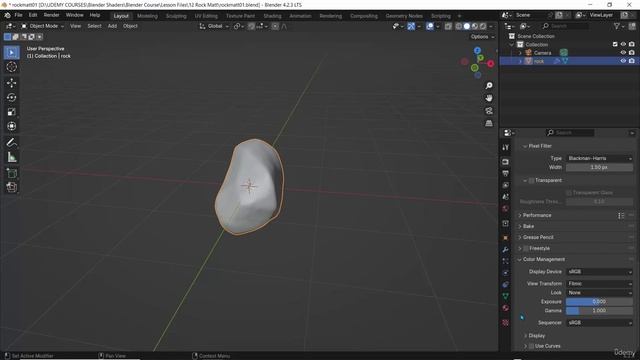Select the Add Cube tool
The width and height of the screenshot is (640, 360).
[11, 173]
